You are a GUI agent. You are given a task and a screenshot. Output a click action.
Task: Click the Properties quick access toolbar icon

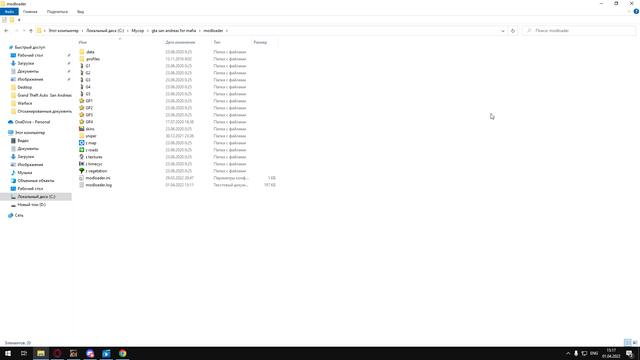pyautogui.click(x=4, y=20)
